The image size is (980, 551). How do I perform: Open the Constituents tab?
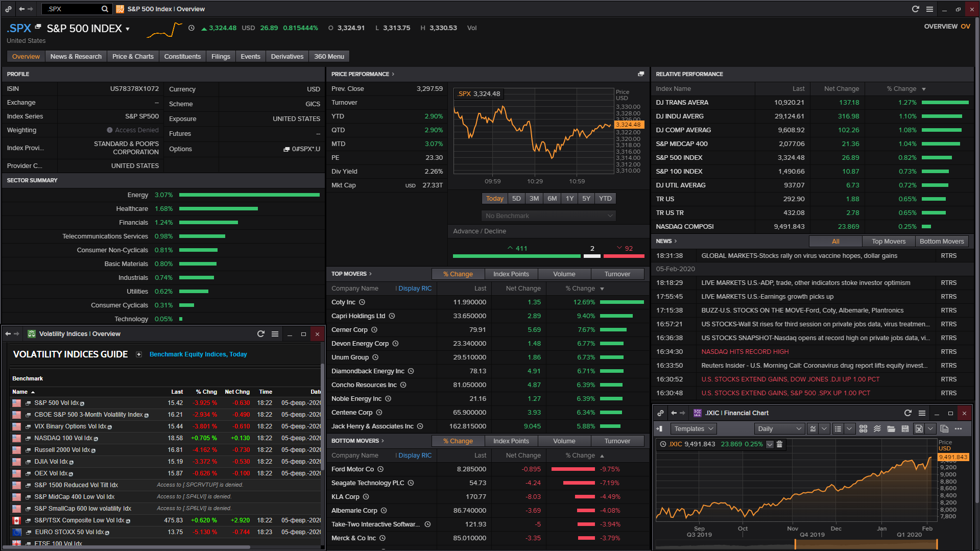[x=182, y=57]
